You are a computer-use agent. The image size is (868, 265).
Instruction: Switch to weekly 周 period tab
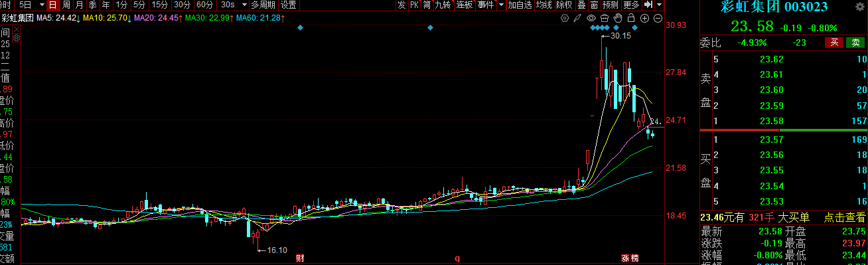tap(67, 5)
